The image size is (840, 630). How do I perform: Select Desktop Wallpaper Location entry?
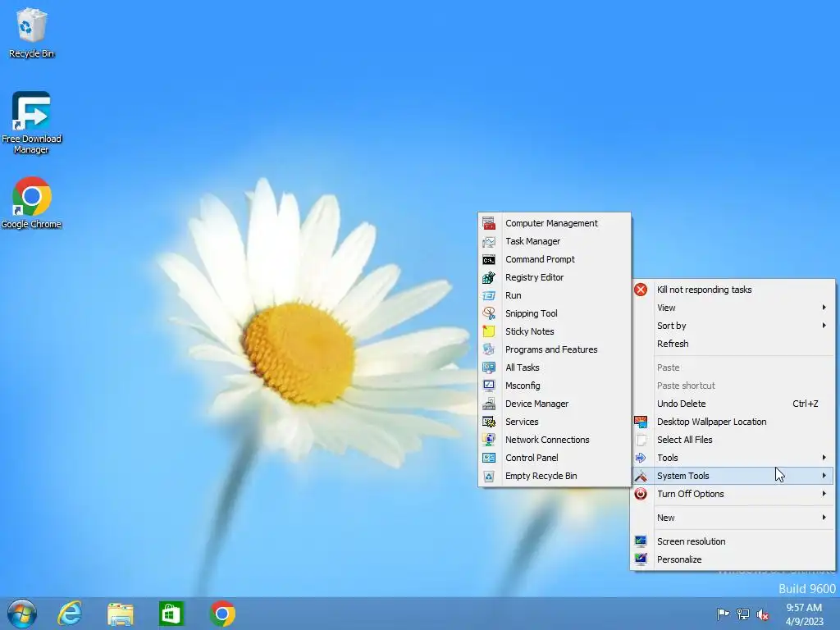[733, 422]
